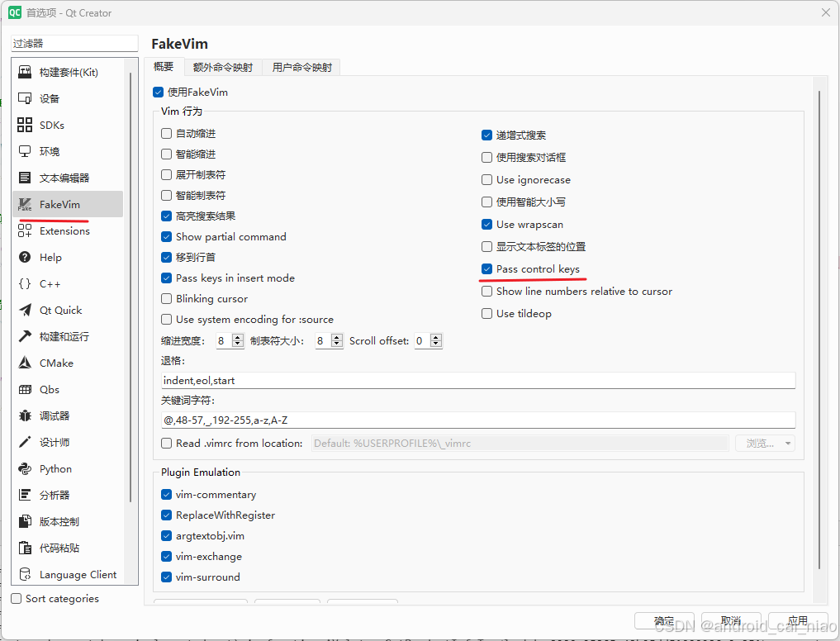Open the 构建和运行 hammer icon
Screen dimensions: 840x641
25,336
